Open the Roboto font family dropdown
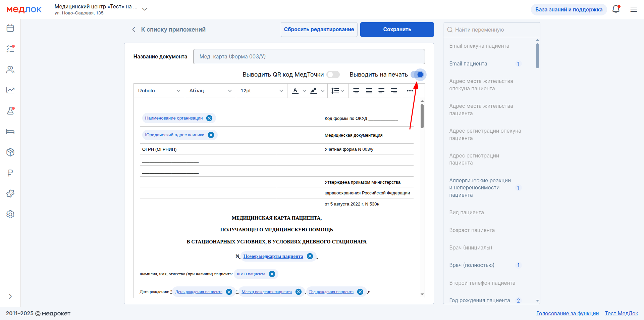Screen dimensions: 644x320 [159, 91]
